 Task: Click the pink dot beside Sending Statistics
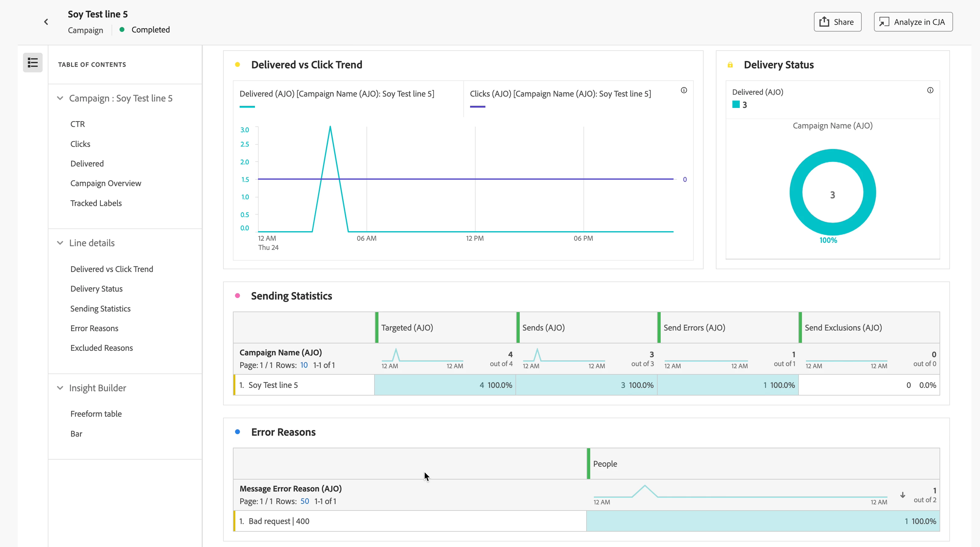[237, 296]
